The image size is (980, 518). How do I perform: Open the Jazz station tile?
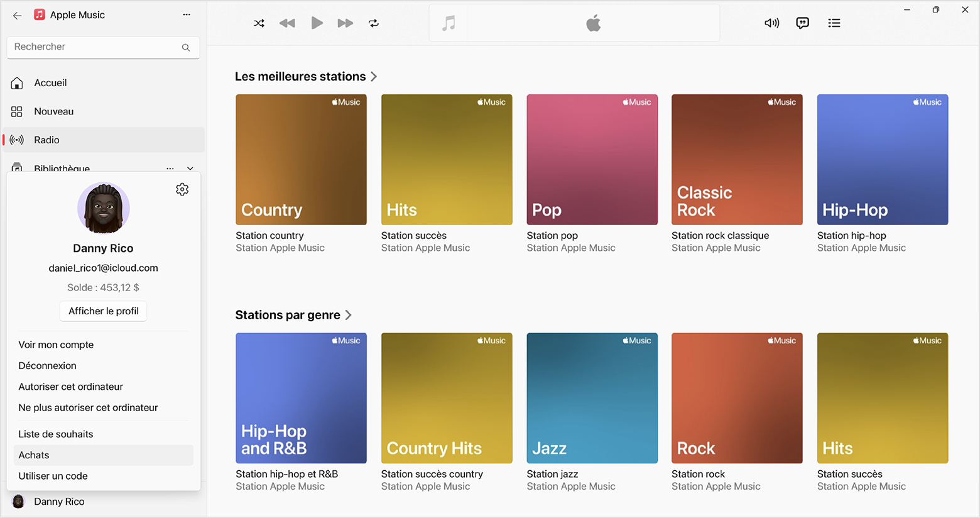click(x=592, y=398)
